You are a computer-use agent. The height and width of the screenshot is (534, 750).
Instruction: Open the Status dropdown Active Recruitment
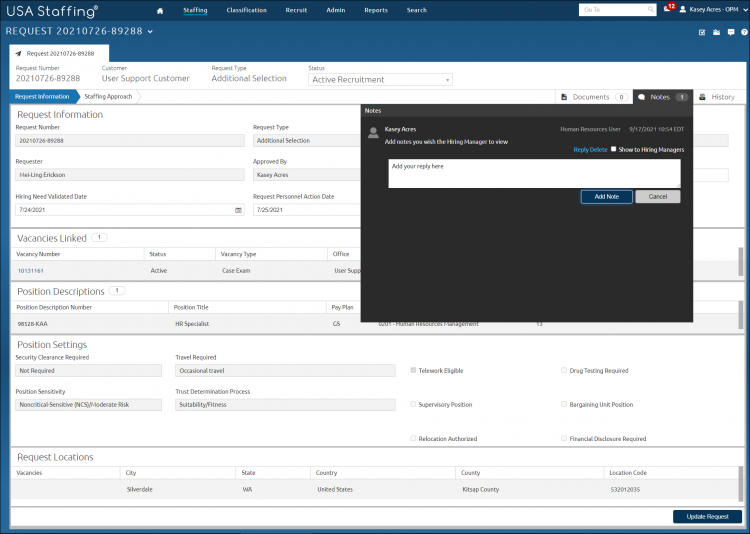click(380, 79)
